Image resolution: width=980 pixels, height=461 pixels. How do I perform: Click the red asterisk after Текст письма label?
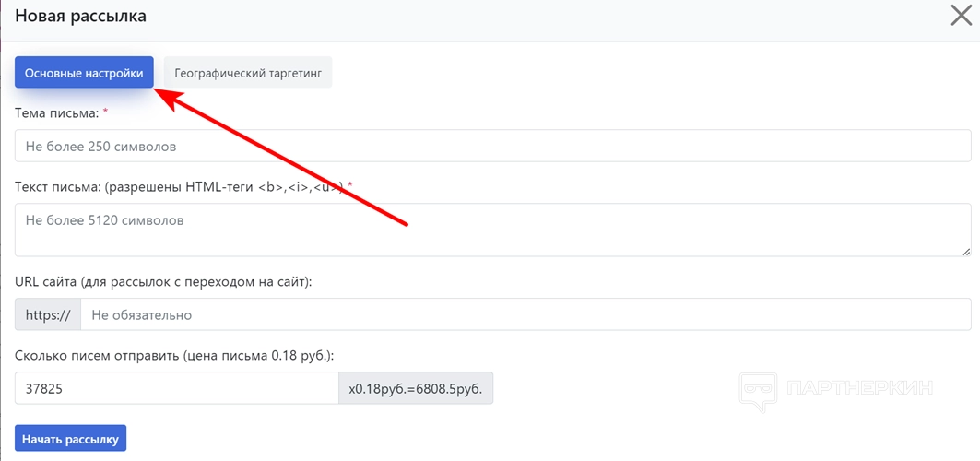tap(350, 186)
